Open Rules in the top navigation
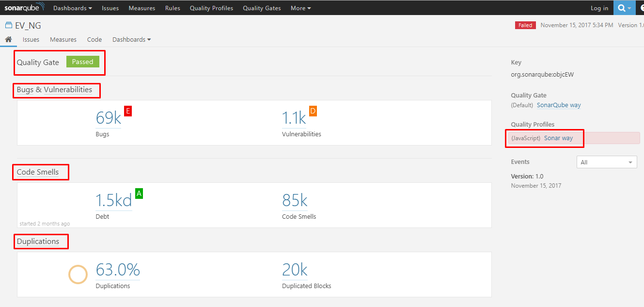Screen dimensions: 644x307 (x=173, y=8)
